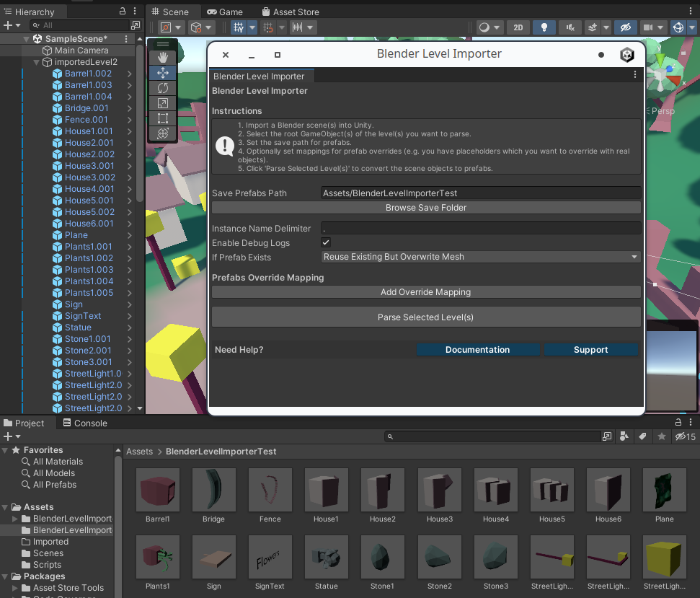700x598 pixels.
Task: Click the tool handle pivot position icon
Action: click(166, 27)
